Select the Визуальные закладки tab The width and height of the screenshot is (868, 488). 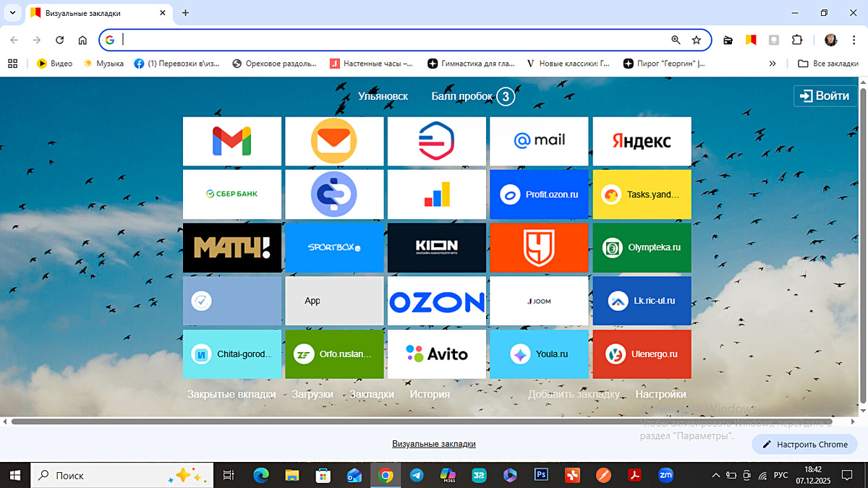pyautogui.click(x=98, y=13)
